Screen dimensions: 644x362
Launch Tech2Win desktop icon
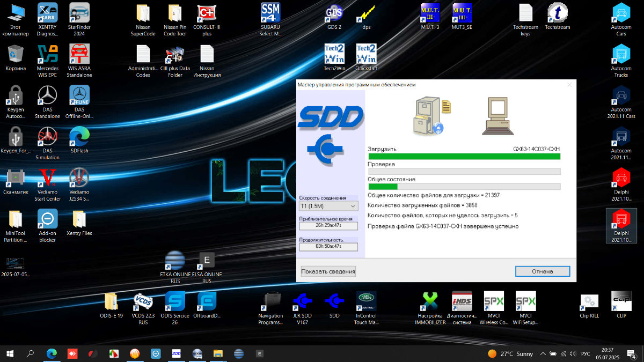coord(334,57)
